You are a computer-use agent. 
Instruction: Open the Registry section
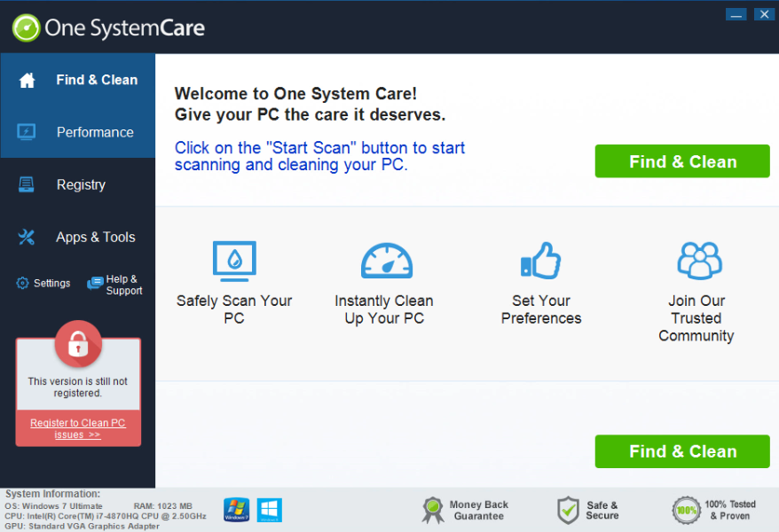[x=78, y=184]
